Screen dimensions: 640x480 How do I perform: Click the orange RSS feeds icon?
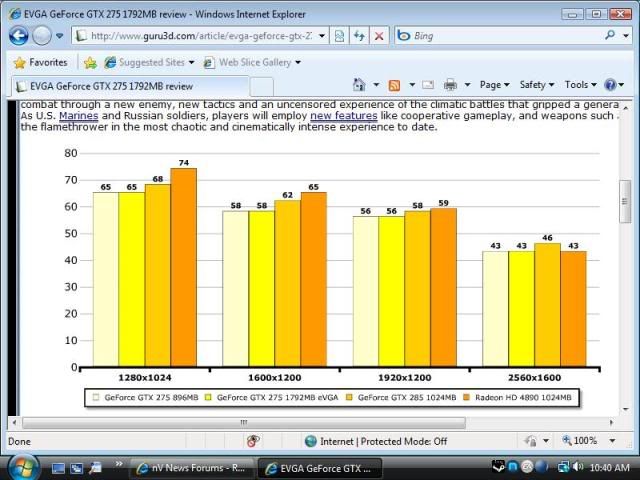tap(394, 85)
